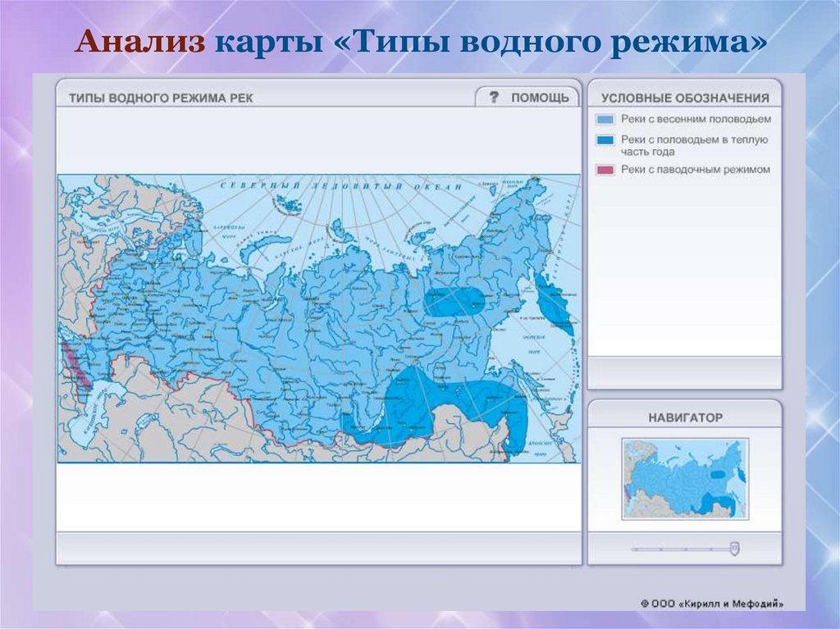Click the ООО «Кирилл и Мефодий» copyright link

(712, 601)
